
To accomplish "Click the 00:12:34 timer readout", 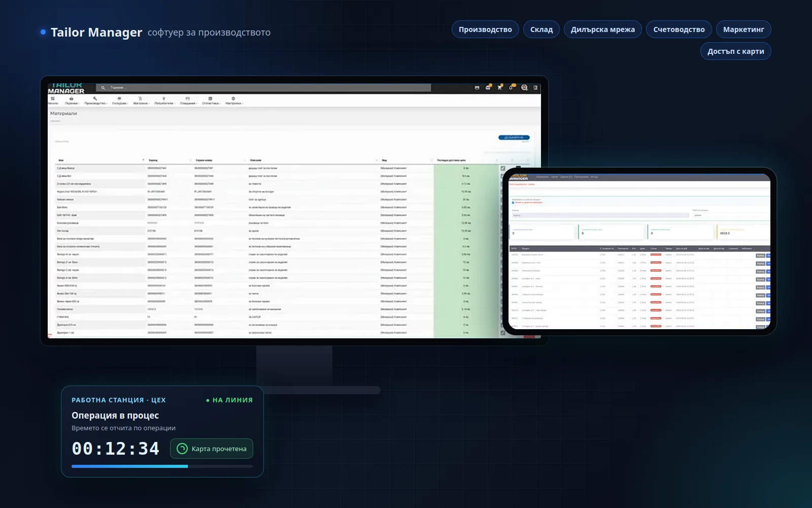I will click(x=116, y=449).
